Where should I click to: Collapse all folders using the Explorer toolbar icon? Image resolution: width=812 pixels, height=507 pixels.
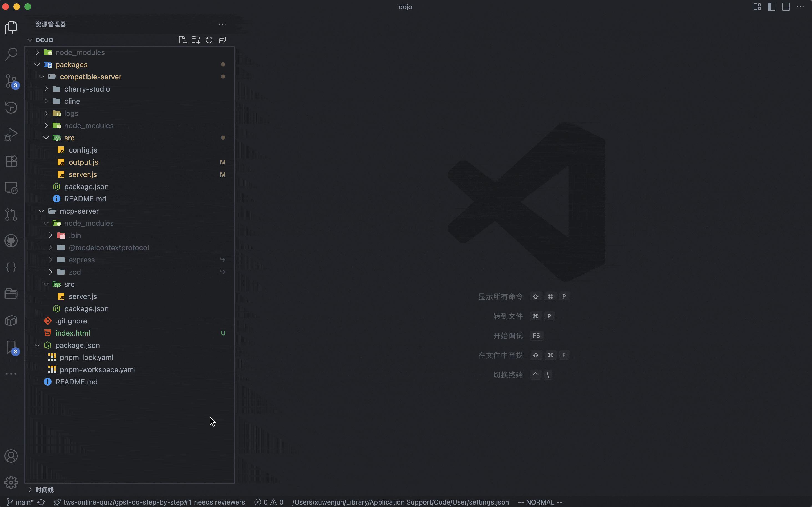pyautogui.click(x=222, y=40)
